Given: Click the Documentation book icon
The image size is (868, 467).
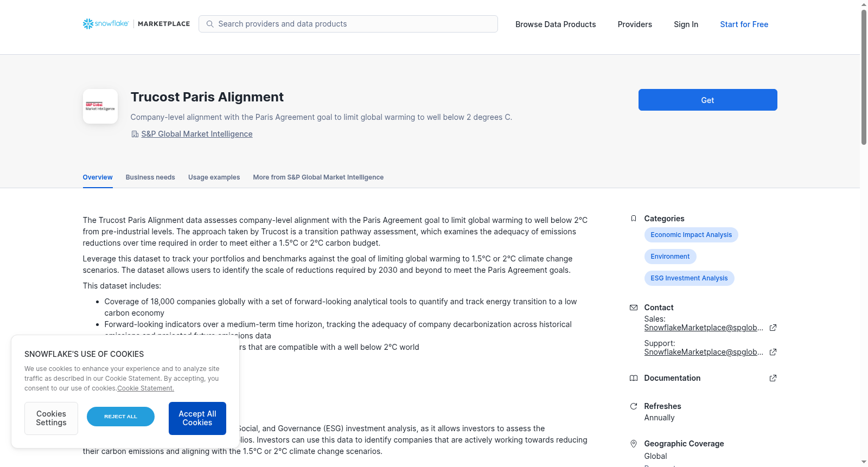Looking at the screenshot, I should click(x=634, y=378).
